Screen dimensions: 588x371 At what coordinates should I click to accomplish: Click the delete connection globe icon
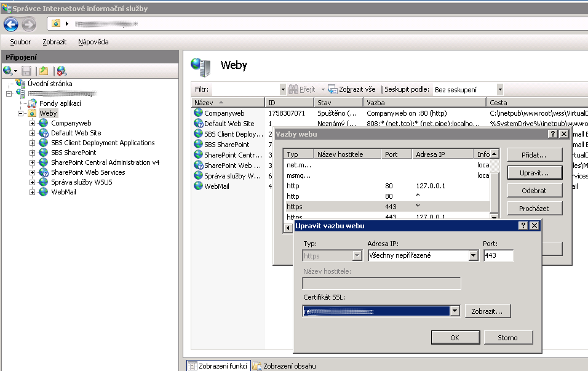(62, 71)
